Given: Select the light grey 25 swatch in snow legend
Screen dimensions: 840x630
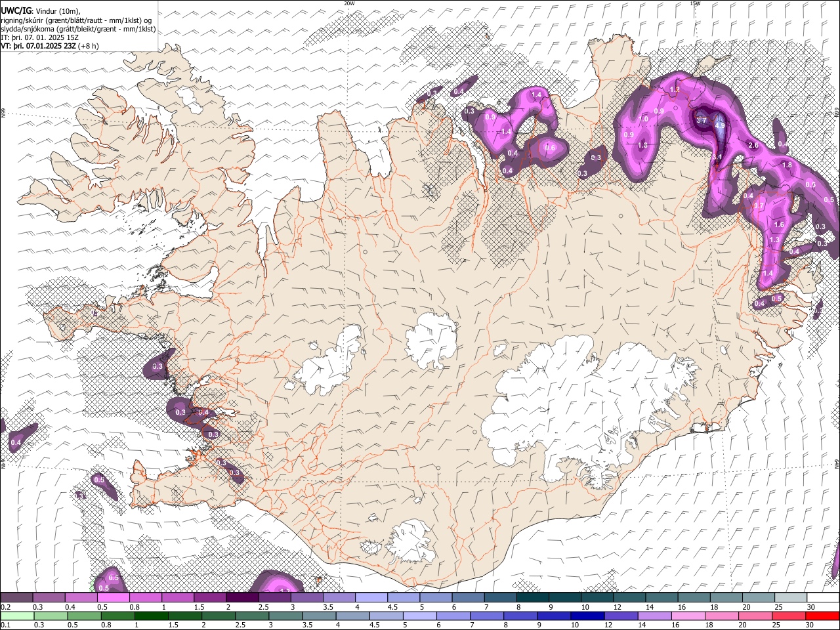Looking at the screenshot, I should click(791, 598).
